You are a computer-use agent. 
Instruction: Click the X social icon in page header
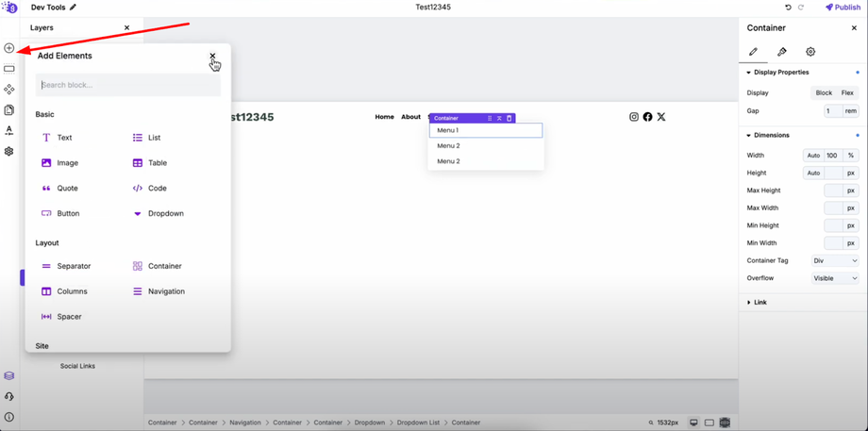661,117
